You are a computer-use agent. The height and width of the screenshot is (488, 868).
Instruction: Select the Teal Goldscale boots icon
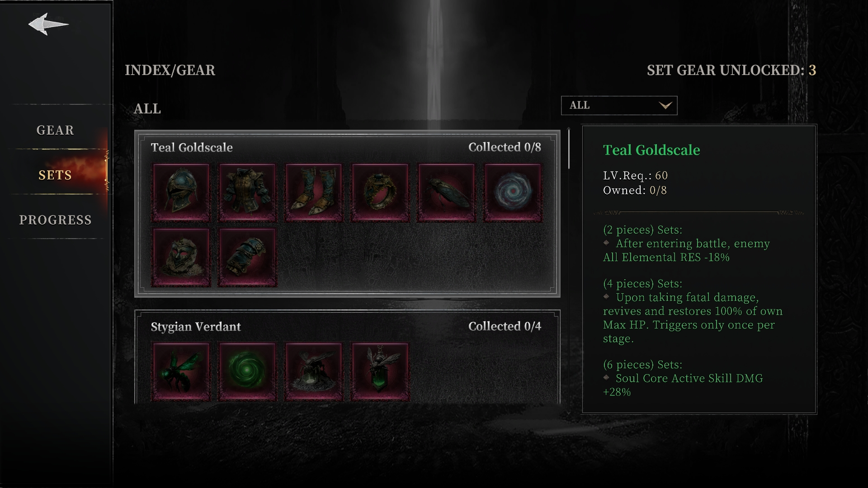coord(314,192)
